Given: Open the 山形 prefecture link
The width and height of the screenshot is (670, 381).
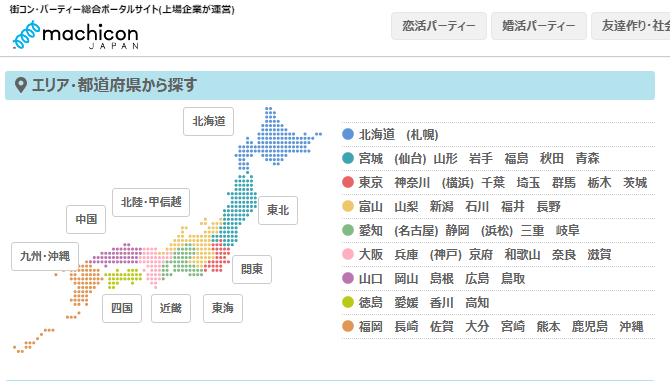Looking at the screenshot, I should click(446, 158).
